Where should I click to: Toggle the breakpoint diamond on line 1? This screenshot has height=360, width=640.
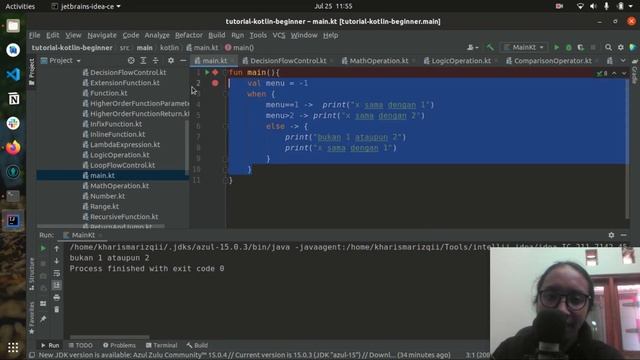coord(215,72)
